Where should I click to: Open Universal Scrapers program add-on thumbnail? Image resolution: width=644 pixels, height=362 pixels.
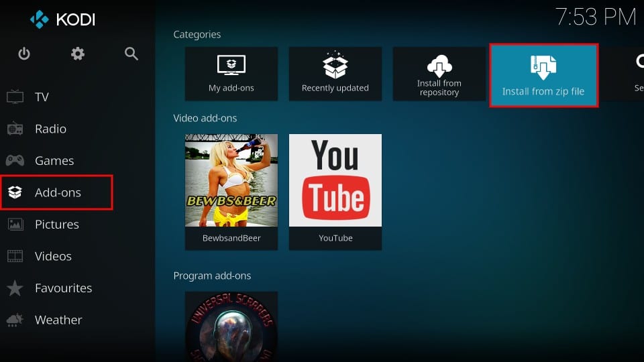pos(231,326)
